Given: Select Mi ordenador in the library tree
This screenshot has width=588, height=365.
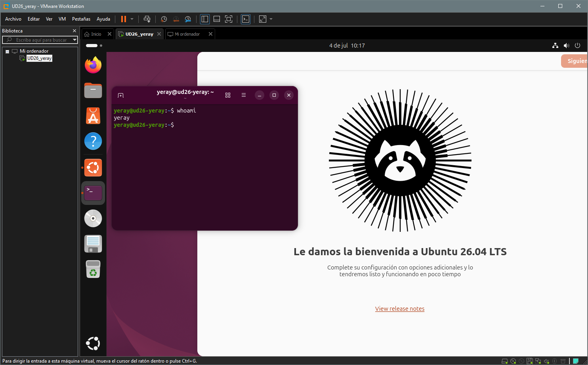Looking at the screenshot, I should [x=34, y=51].
